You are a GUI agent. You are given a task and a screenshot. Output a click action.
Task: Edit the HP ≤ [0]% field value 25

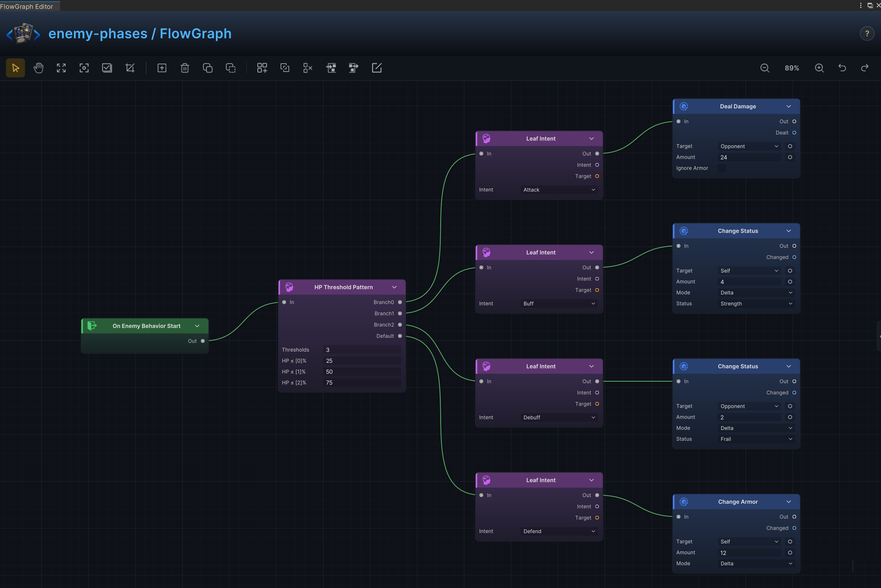point(362,361)
